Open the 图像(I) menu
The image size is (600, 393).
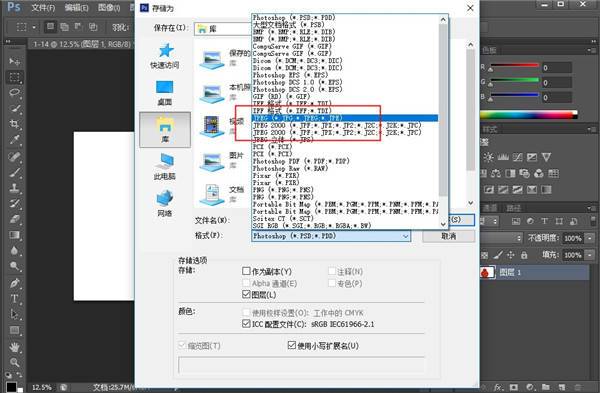click(x=109, y=8)
